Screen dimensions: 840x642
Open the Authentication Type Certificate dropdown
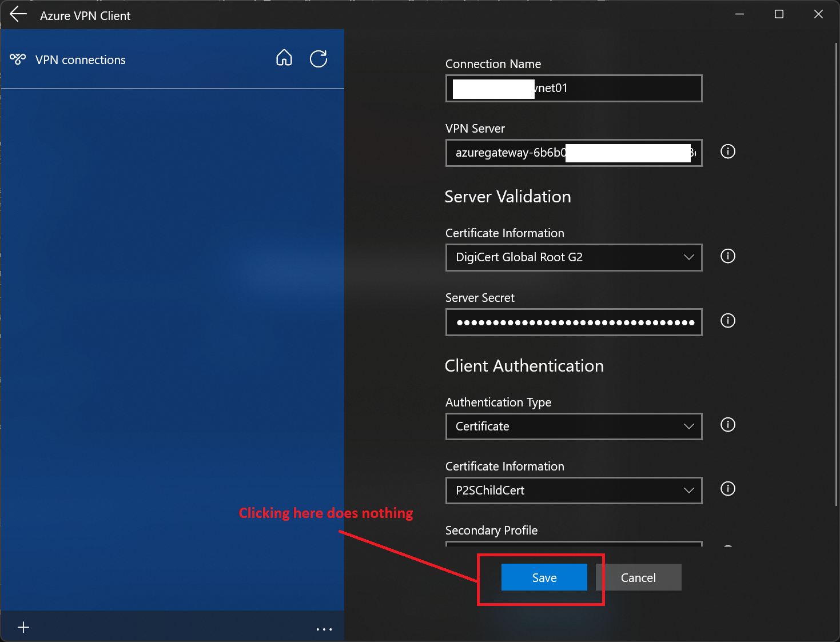point(574,426)
